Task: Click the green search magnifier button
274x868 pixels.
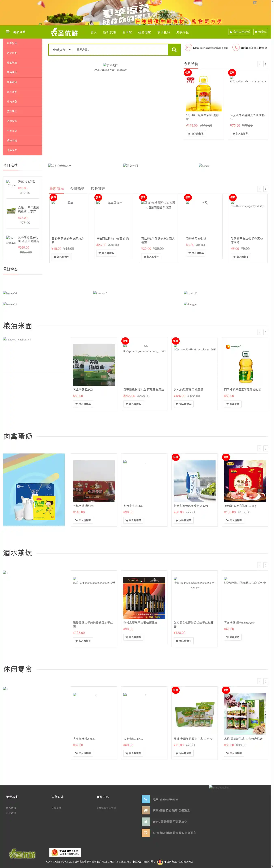Action: [174, 50]
